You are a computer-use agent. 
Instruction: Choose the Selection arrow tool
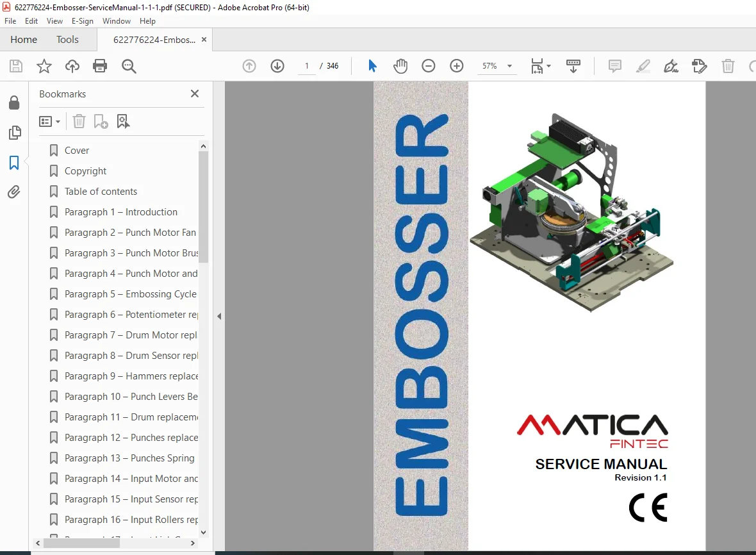[372, 66]
